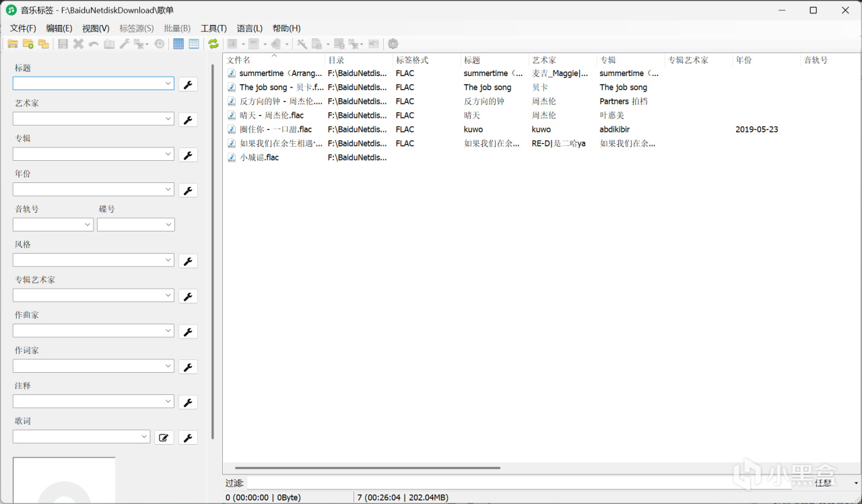The image size is (862, 504).
Task: Click the wrench button beside 艺术家 field
Action: click(189, 119)
